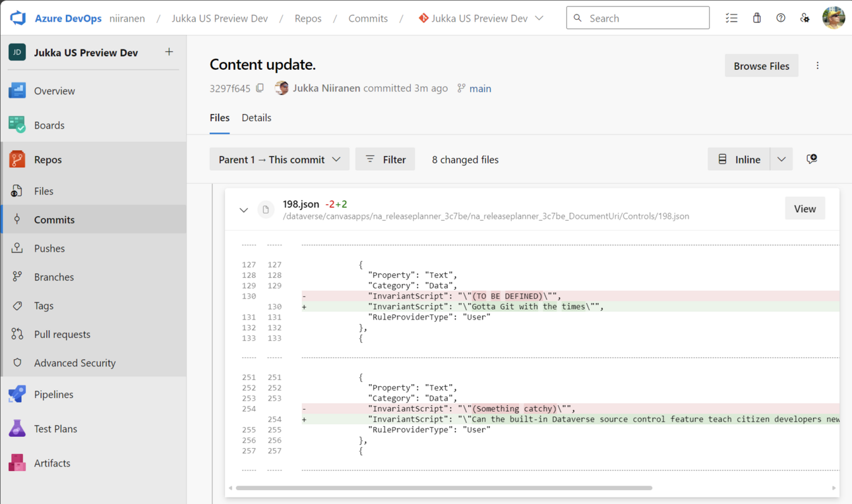
Task: Click the Pushes icon in sidebar
Action: click(17, 248)
